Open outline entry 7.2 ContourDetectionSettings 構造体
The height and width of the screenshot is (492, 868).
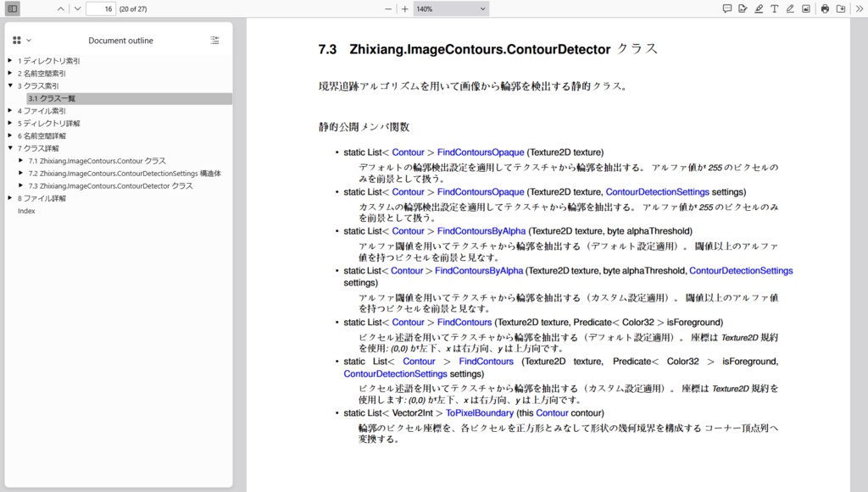click(x=125, y=174)
